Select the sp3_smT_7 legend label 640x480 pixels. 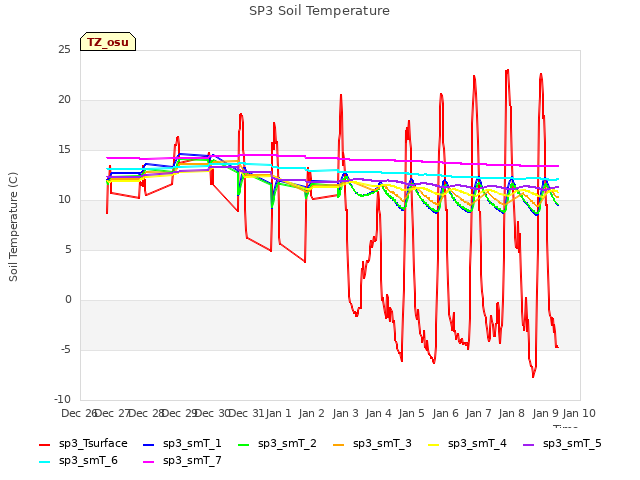(192, 461)
